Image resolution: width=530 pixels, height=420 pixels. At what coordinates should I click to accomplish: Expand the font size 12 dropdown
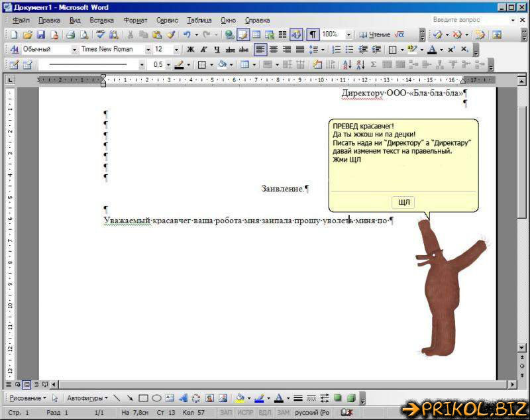[176, 50]
